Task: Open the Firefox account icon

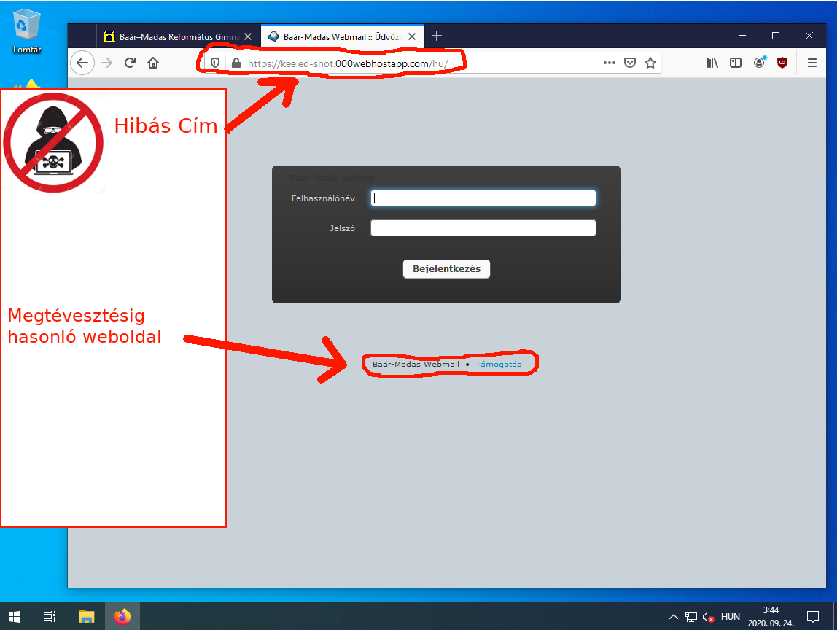Action: 759,63
